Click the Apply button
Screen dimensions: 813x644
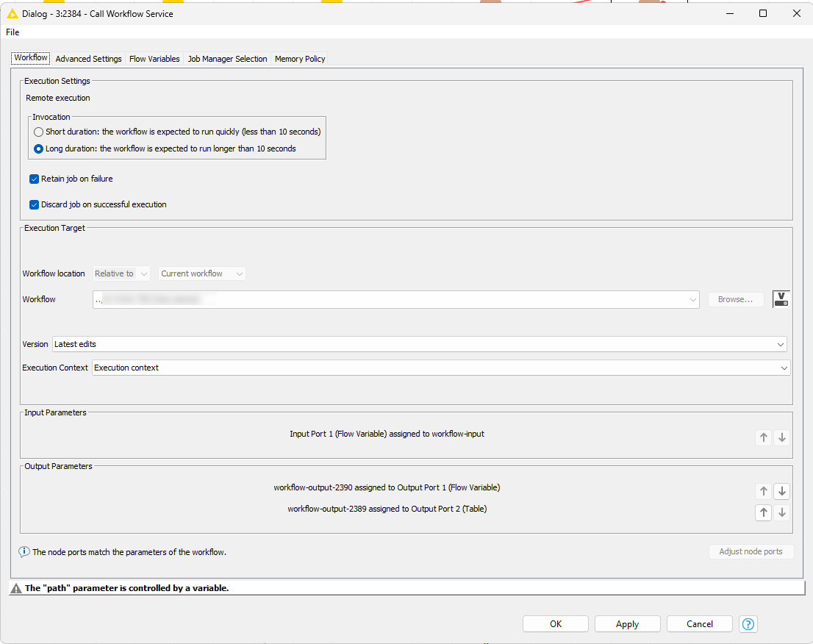coord(627,624)
